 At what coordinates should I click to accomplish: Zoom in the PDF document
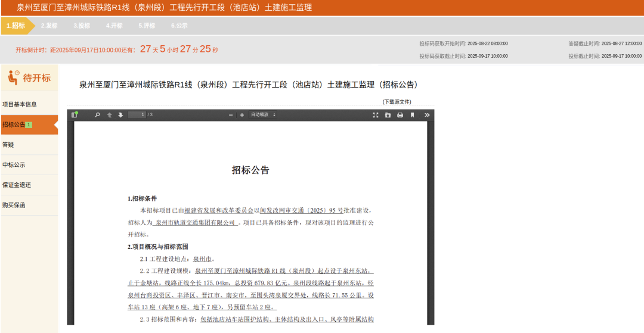[242, 115]
